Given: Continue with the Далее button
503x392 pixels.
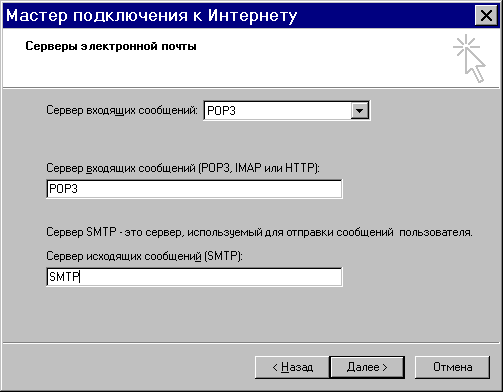Looking at the screenshot, I should point(367,367).
